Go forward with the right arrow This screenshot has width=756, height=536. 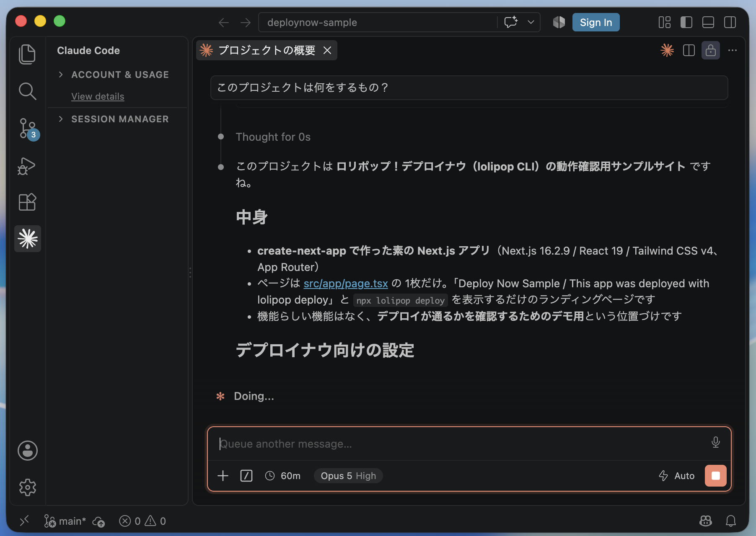click(246, 23)
